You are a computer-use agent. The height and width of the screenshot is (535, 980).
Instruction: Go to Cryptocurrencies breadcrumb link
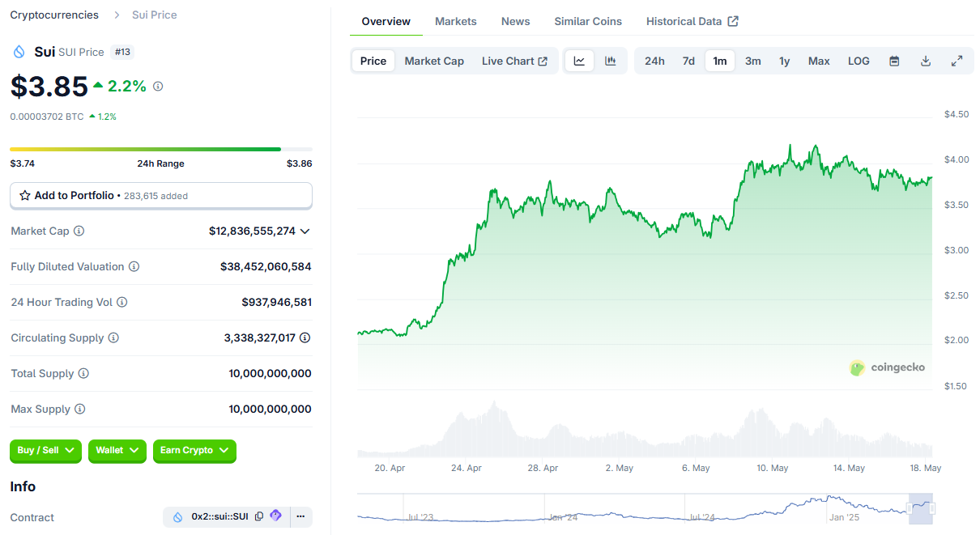pos(54,15)
